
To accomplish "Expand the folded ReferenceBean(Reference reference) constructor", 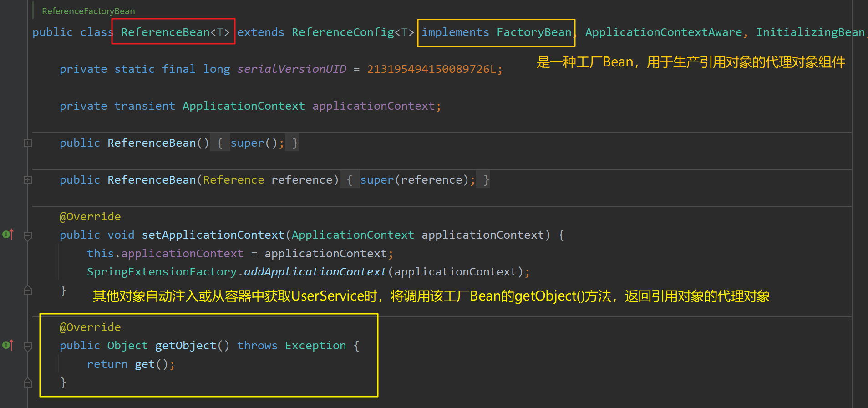I will click(x=28, y=180).
